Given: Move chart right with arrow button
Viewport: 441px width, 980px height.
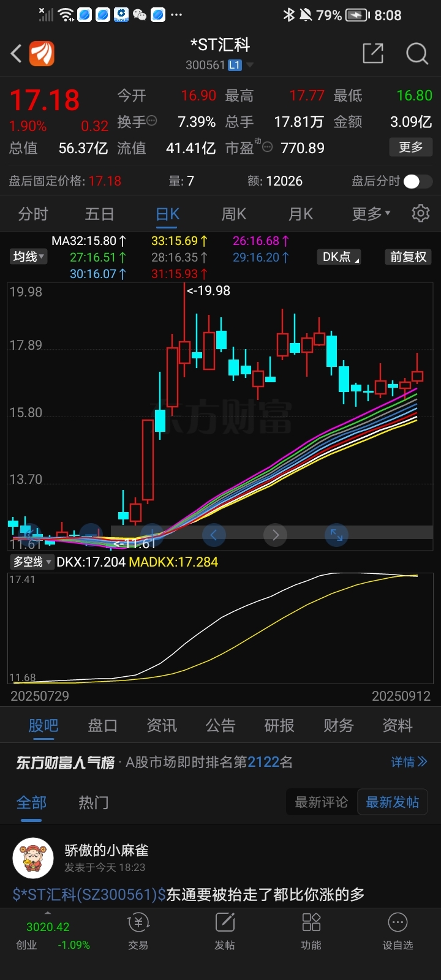Looking at the screenshot, I should click(x=276, y=535).
